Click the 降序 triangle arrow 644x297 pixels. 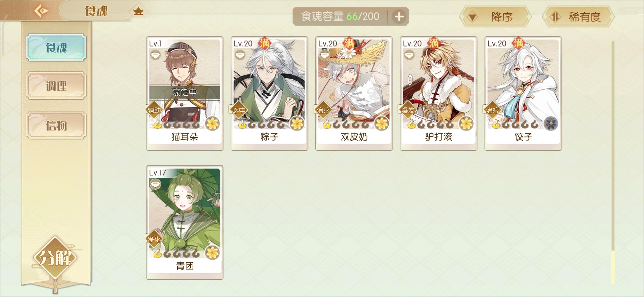(473, 17)
